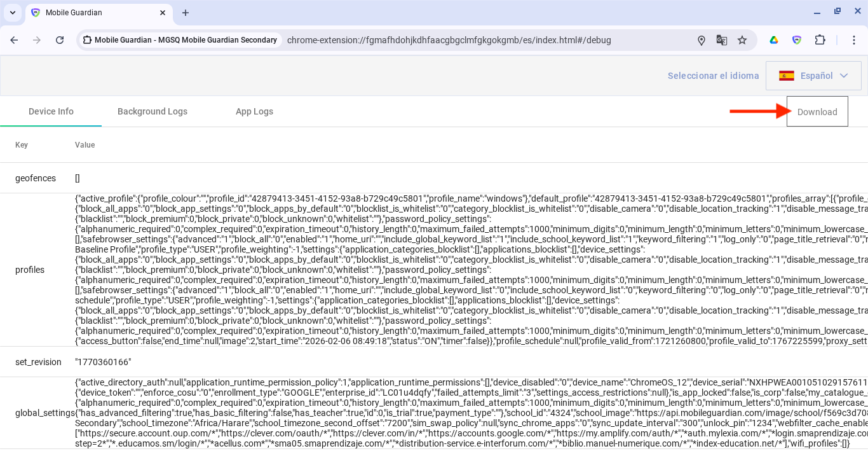Open Chrome's three-dot menu
Viewport: 868px width, 458px height.
click(x=855, y=40)
